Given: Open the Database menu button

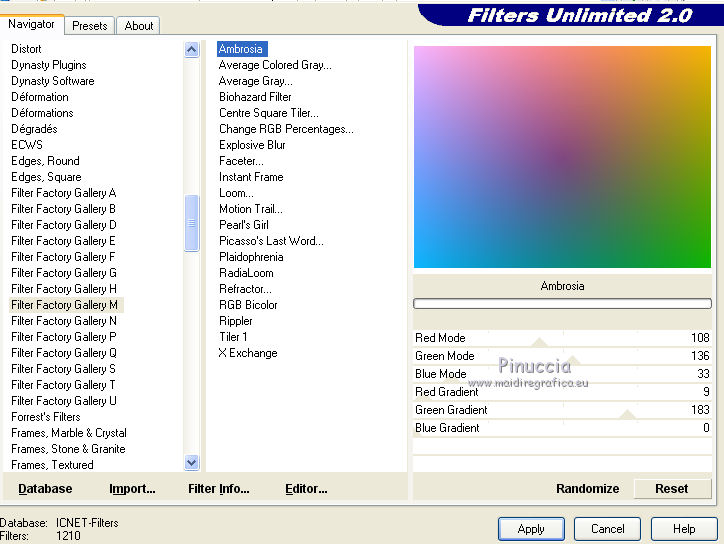Looking at the screenshot, I should (45, 489).
